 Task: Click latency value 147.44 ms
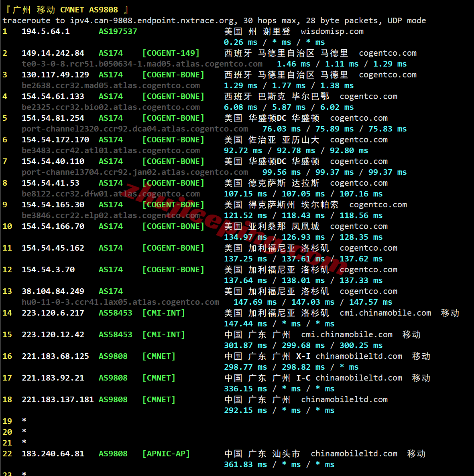pyautogui.click(x=246, y=324)
